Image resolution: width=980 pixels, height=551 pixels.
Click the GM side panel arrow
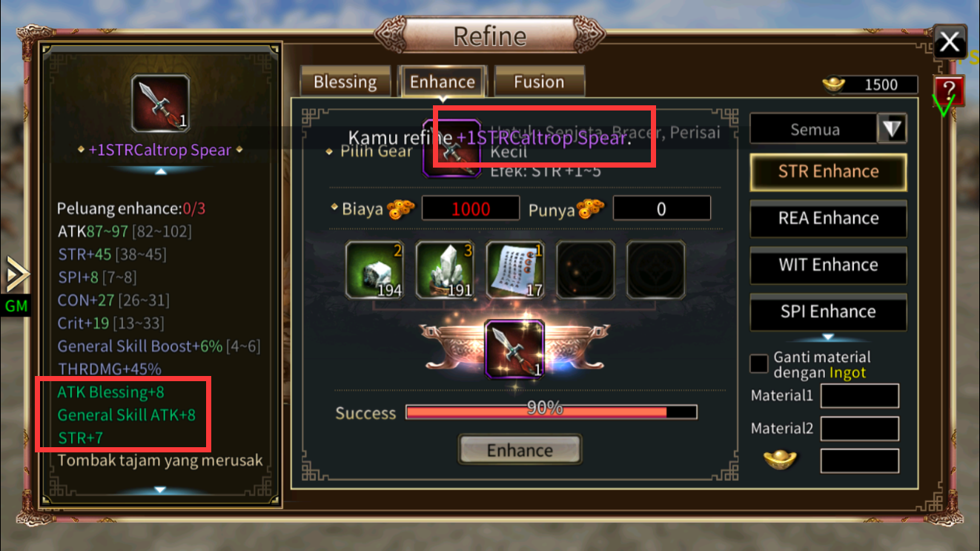click(16, 275)
